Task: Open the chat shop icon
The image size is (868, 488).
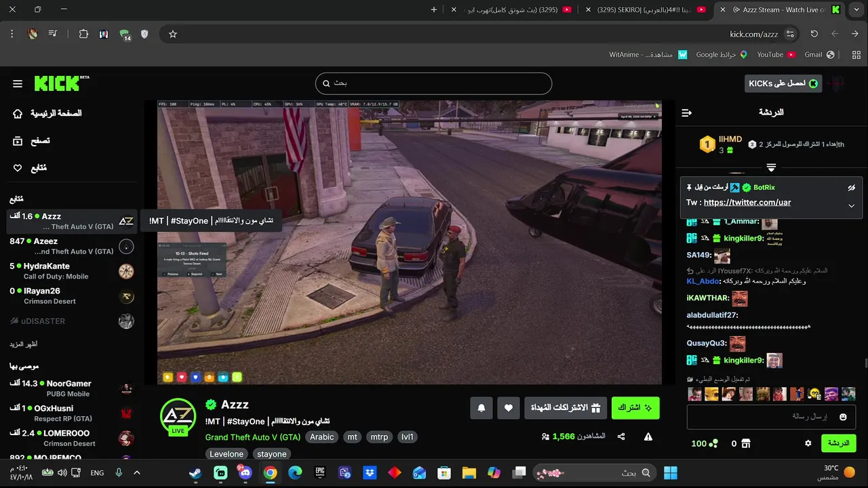Action: 746,443
